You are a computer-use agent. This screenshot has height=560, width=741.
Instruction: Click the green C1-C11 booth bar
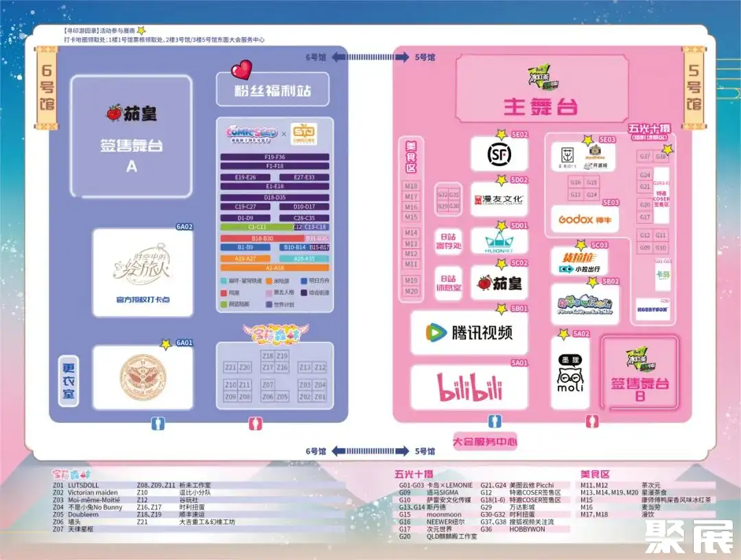[257, 227]
